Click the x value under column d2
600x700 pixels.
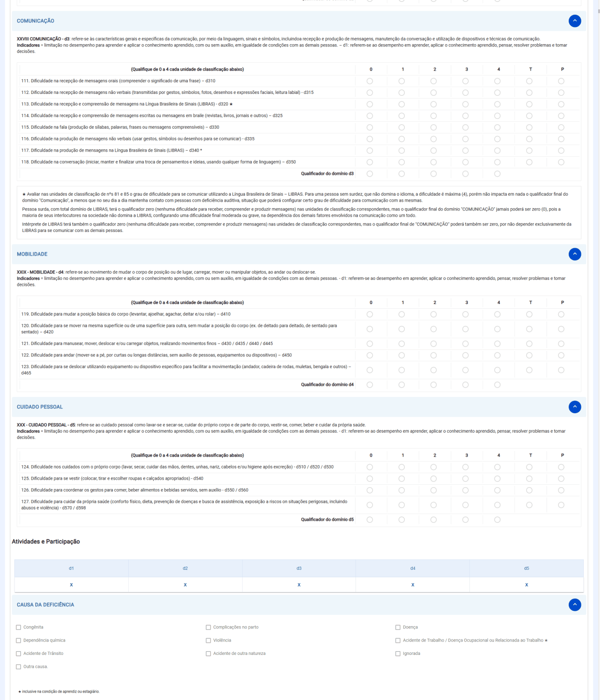tap(185, 585)
